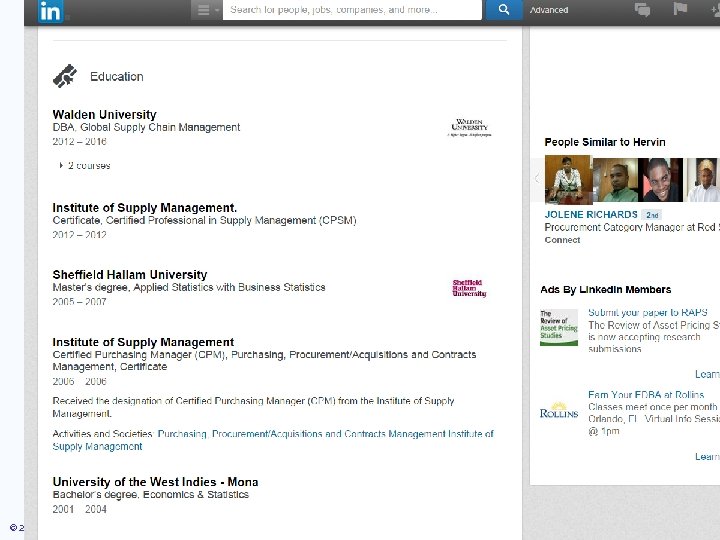Select the third similar person photo thumbnail
The height and width of the screenshot is (540, 720).
(660, 180)
